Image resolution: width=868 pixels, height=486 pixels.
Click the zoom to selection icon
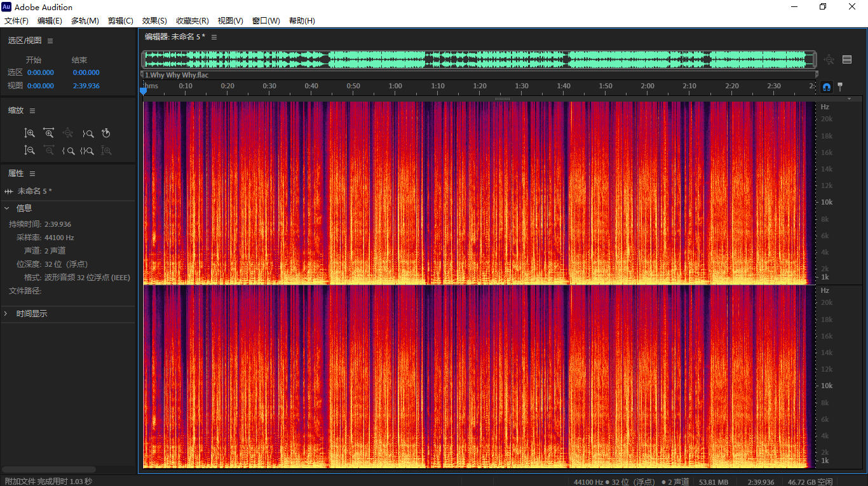pos(87,151)
